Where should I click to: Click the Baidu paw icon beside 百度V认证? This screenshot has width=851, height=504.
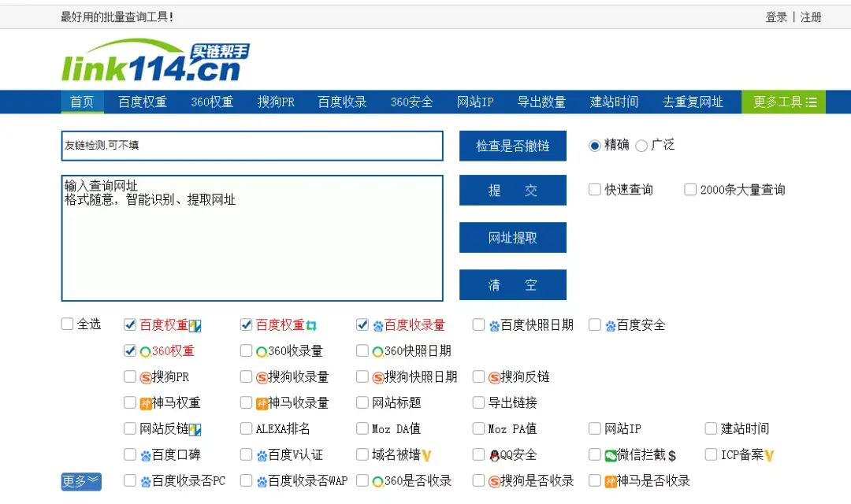coord(262,456)
